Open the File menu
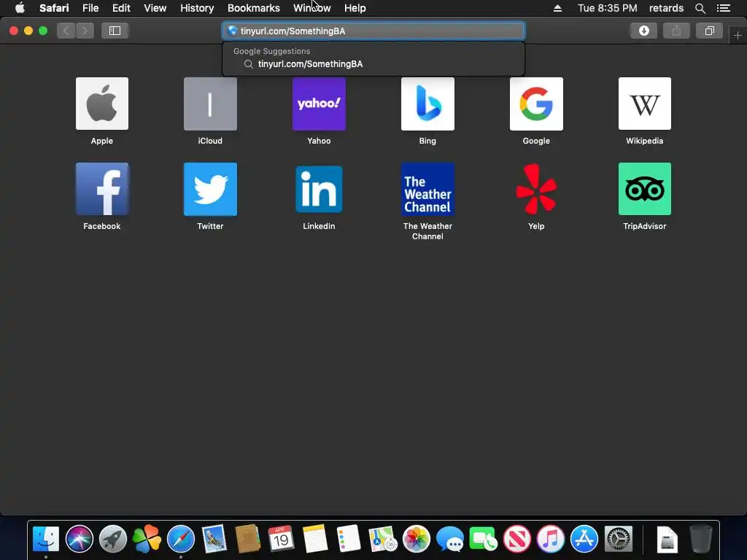This screenshot has width=747, height=560. [x=90, y=8]
